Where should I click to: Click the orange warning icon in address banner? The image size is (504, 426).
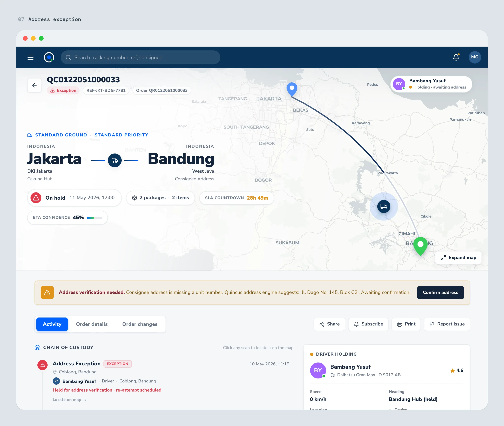[x=47, y=292]
